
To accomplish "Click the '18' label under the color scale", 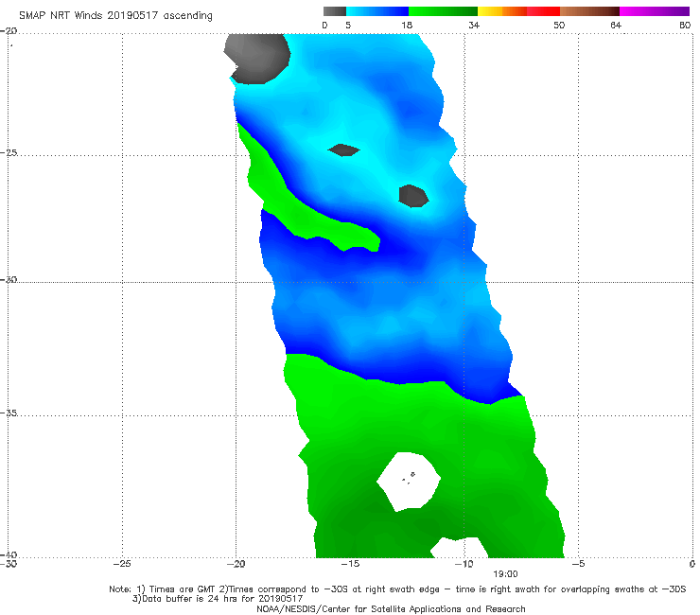I will (x=407, y=25).
